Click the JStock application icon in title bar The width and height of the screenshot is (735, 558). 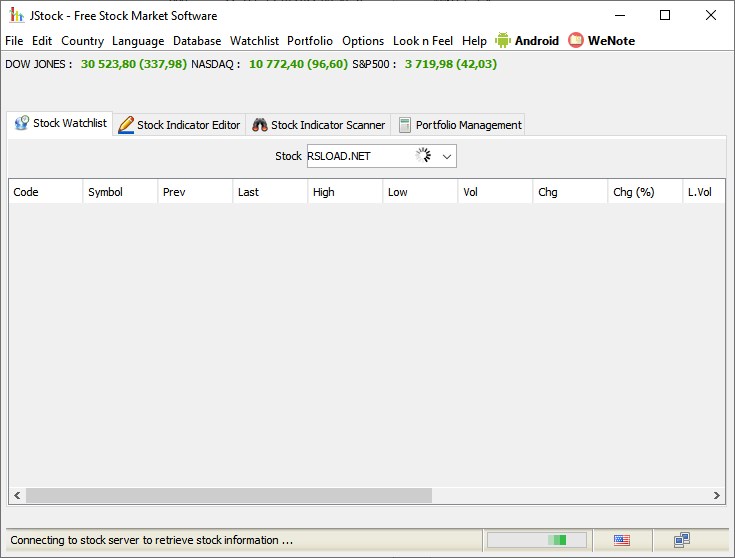16,15
